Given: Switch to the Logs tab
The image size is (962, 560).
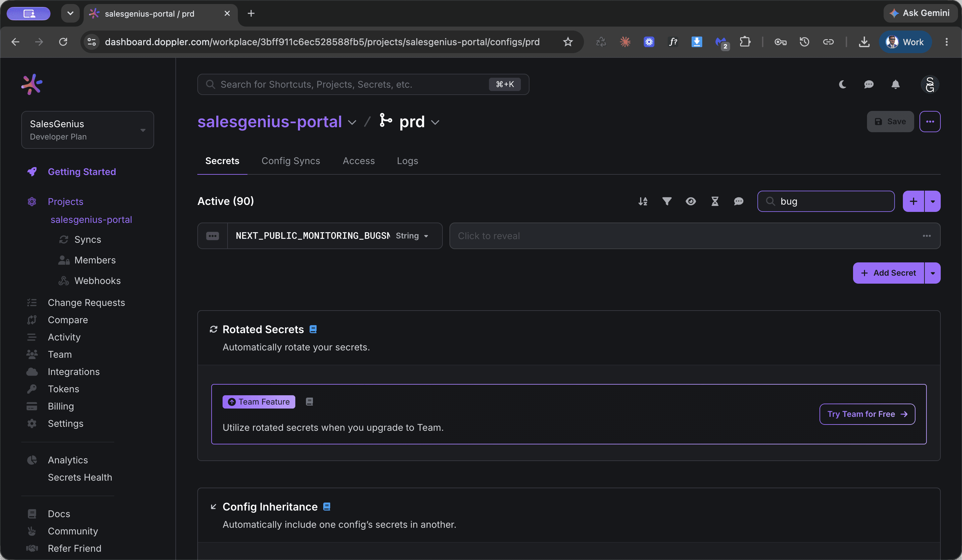Looking at the screenshot, I should tap(407, 161).
